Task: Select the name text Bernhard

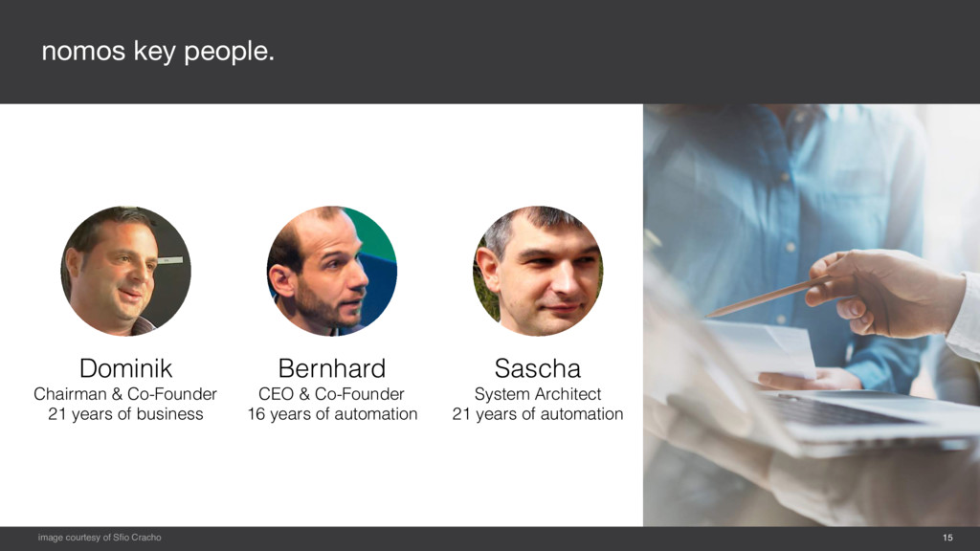Action: [332, 368]
